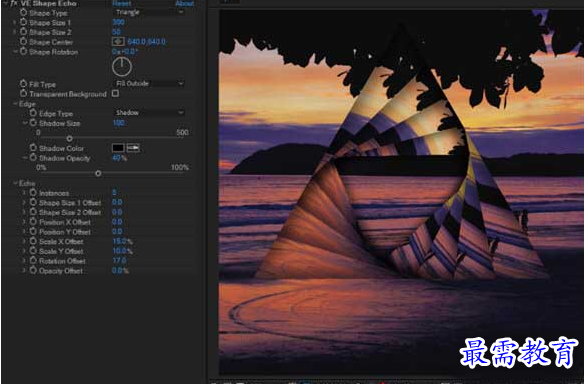Screen dimensions: 584x384
Task: Click the Shape Size 1 value 300
Action: click(118, 22)
